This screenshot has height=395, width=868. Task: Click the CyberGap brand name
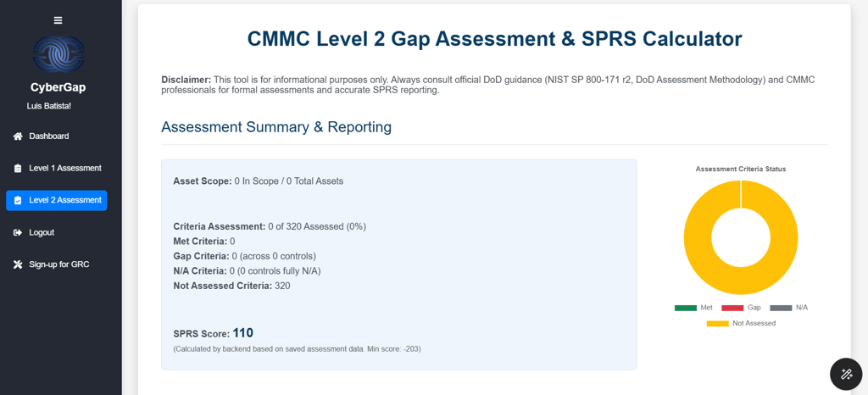click(58, 87)
